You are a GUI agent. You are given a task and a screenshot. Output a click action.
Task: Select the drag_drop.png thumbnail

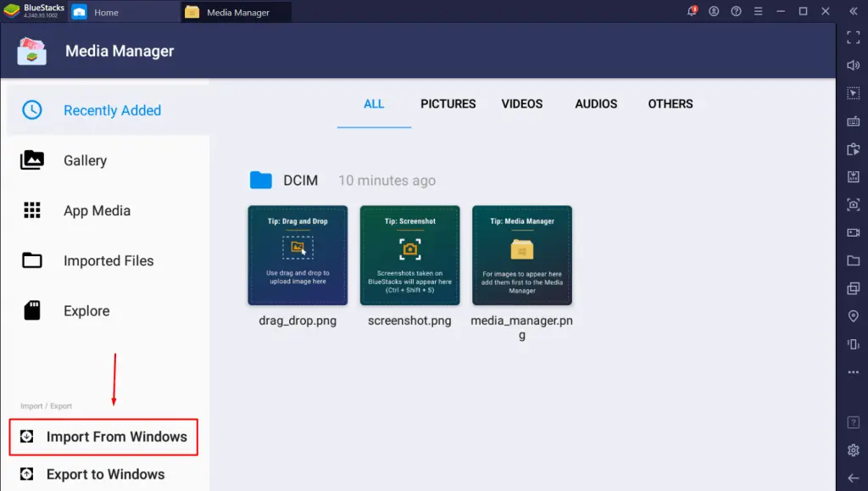298,255
